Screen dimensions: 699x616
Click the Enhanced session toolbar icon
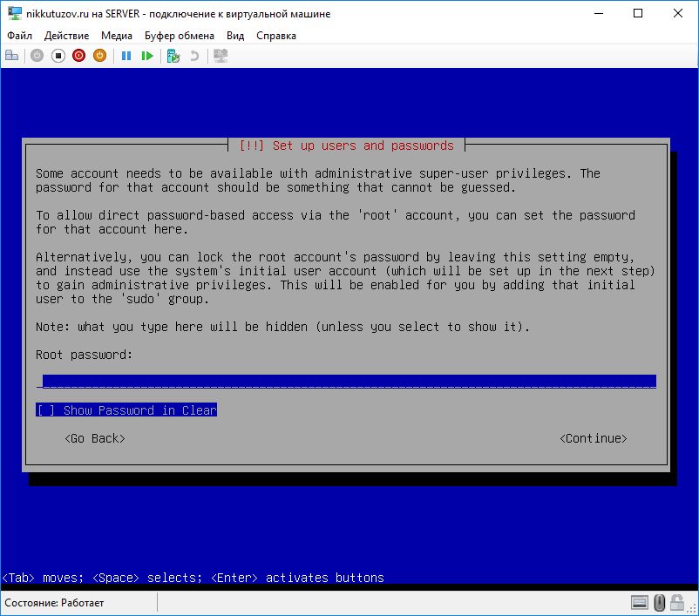coord(221,56)
